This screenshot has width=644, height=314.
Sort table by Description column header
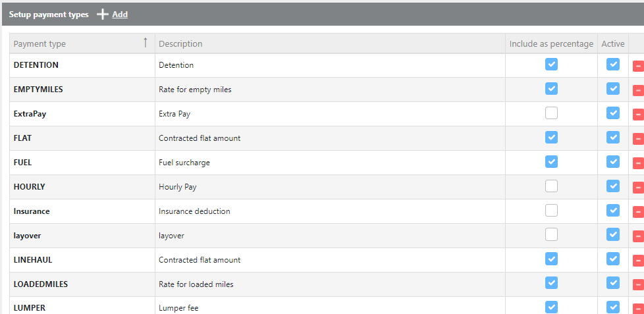click(x=180, y=44)
